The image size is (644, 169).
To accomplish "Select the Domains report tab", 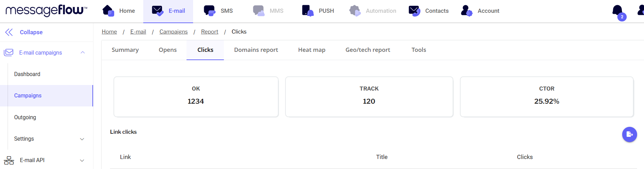I will point(256,50).
